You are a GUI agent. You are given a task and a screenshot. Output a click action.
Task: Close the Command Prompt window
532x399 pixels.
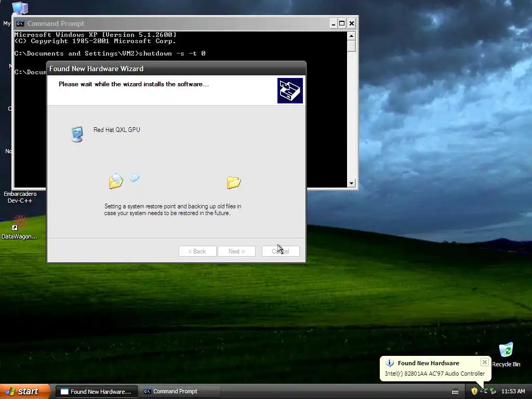point(352,23)
